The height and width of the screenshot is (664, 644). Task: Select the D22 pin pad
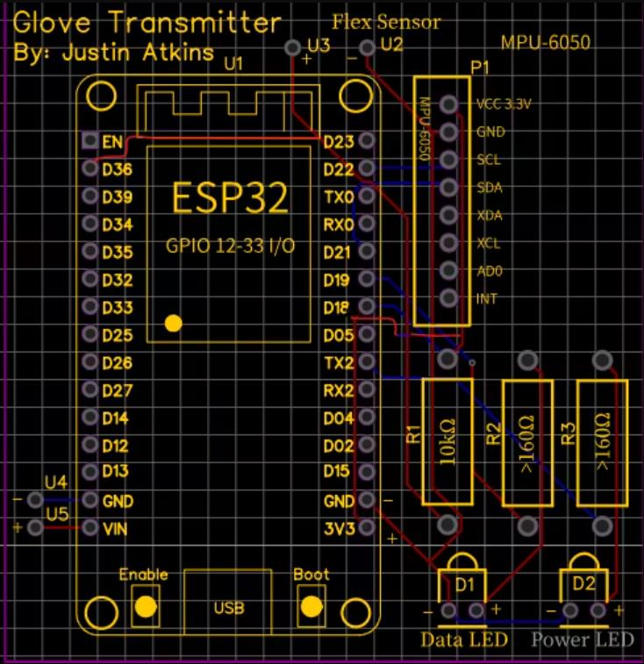(367, 168)
